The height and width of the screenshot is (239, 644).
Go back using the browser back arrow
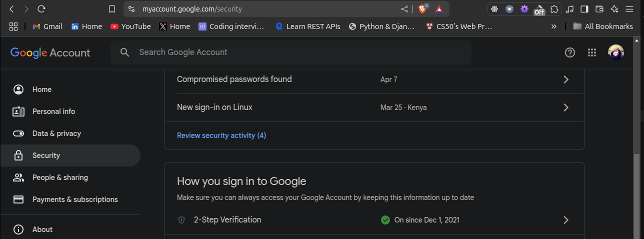11,9
